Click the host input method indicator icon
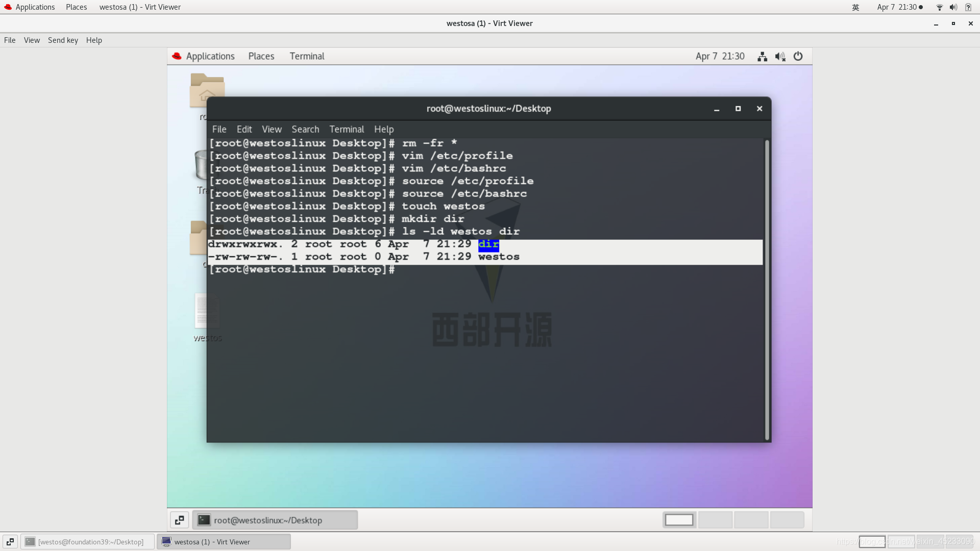The width and height of the screenshot is (980, 551). click(x=855, y=7)
